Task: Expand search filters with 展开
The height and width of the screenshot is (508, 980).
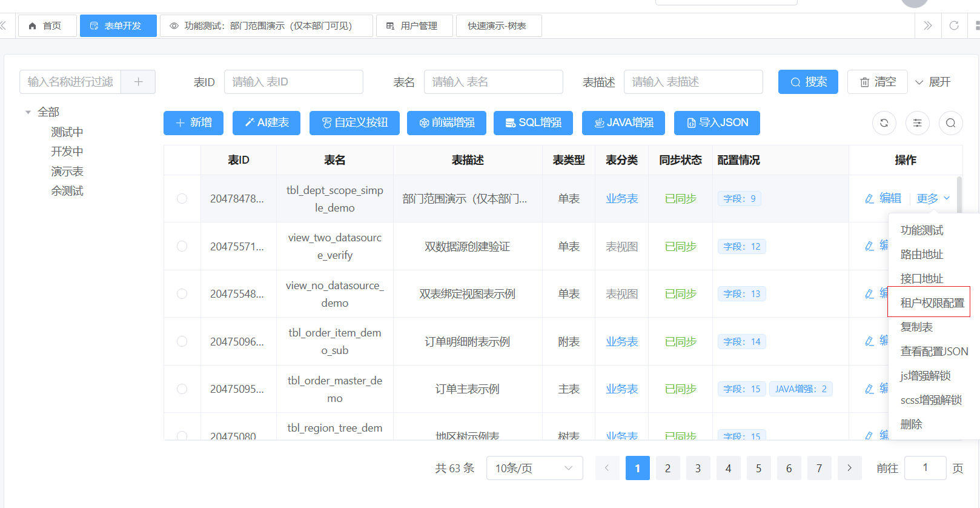Action: (933, 82)
